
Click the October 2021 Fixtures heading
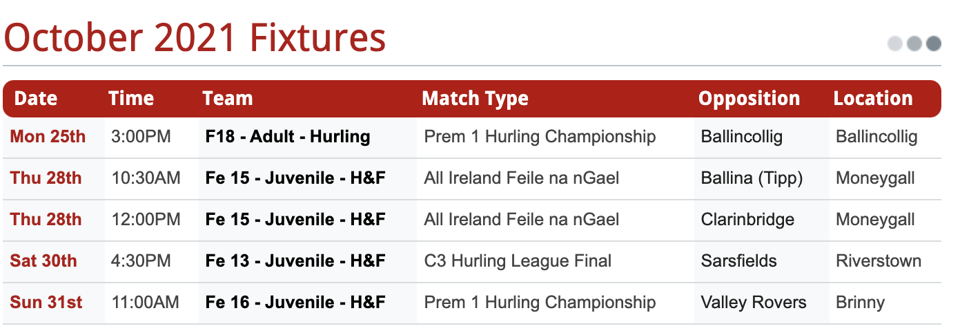point(195,38)
